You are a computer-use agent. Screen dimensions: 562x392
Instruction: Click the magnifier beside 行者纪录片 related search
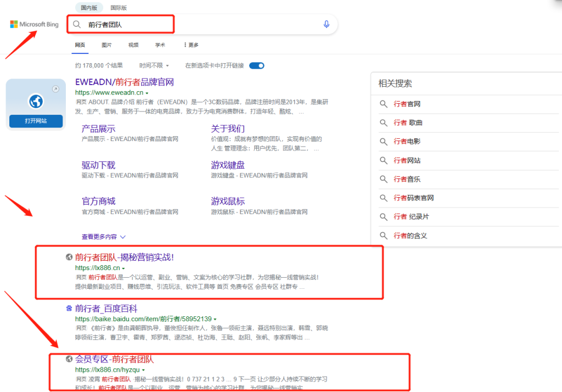click(x=384, y=216)
